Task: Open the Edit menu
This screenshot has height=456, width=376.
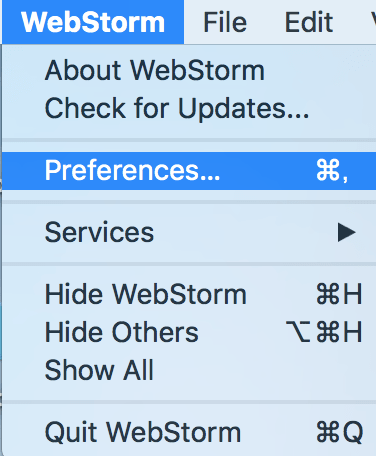Action: pos(309,22)
